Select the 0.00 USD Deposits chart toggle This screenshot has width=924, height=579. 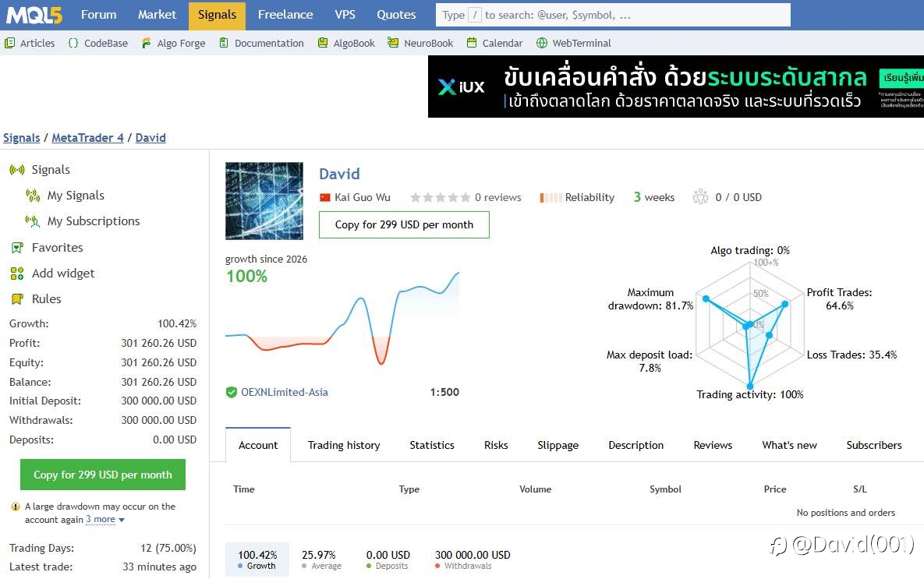[x=388, y=560]
